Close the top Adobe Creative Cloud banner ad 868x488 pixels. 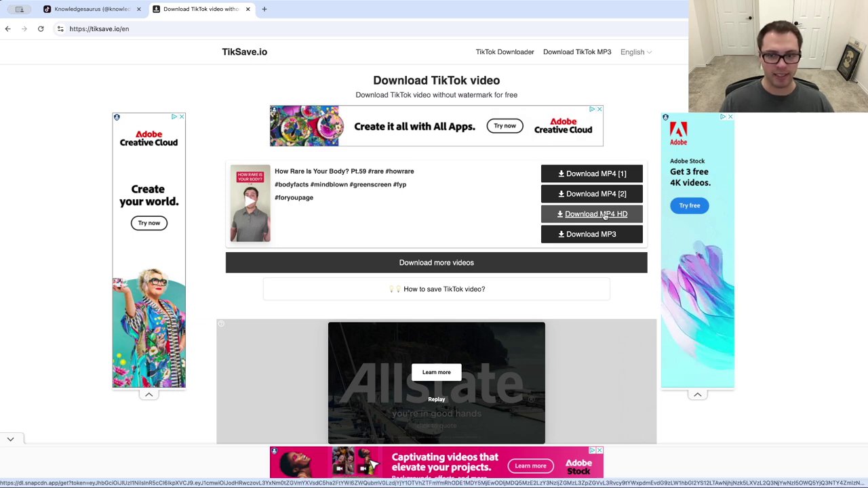(x=599, y=109)
